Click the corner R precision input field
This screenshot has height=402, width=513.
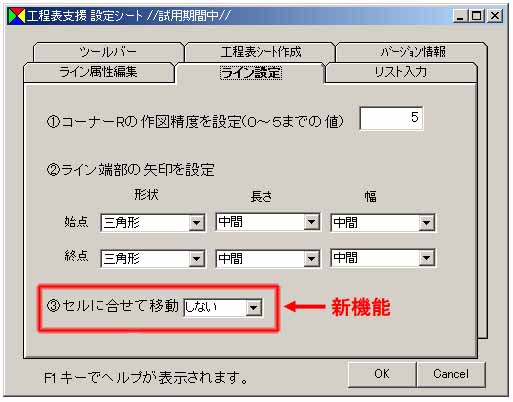[391, 118]
